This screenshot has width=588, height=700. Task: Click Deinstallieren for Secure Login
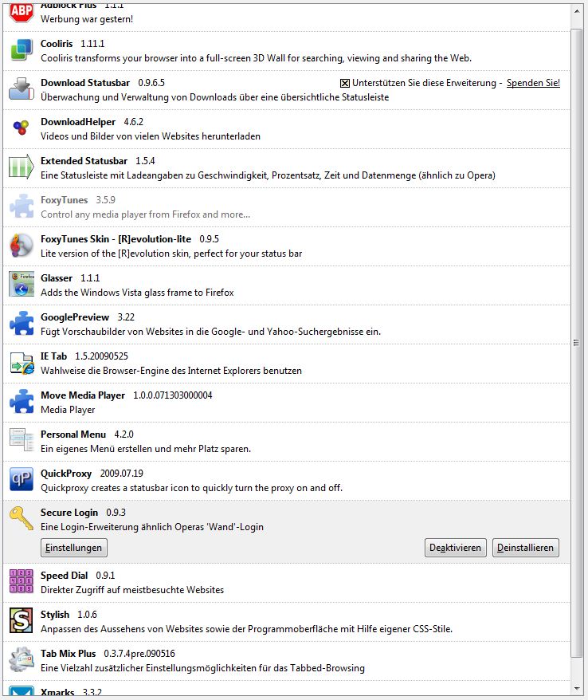[x=525, y=548]
